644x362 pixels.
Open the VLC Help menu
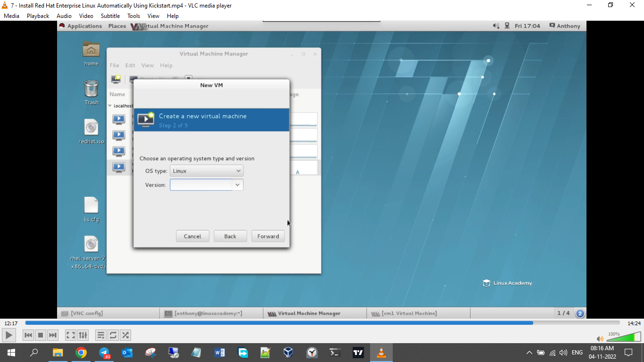click(x=173, y=16)
